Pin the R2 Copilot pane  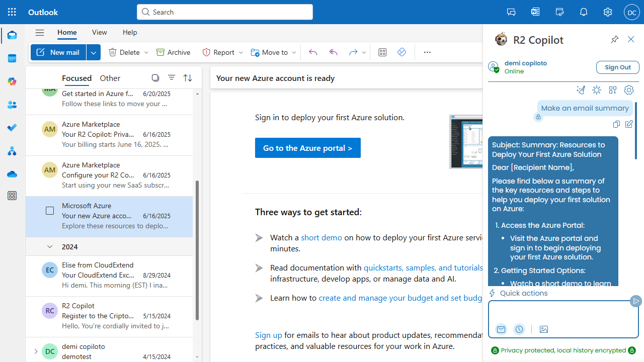click(x=615, y=39)
